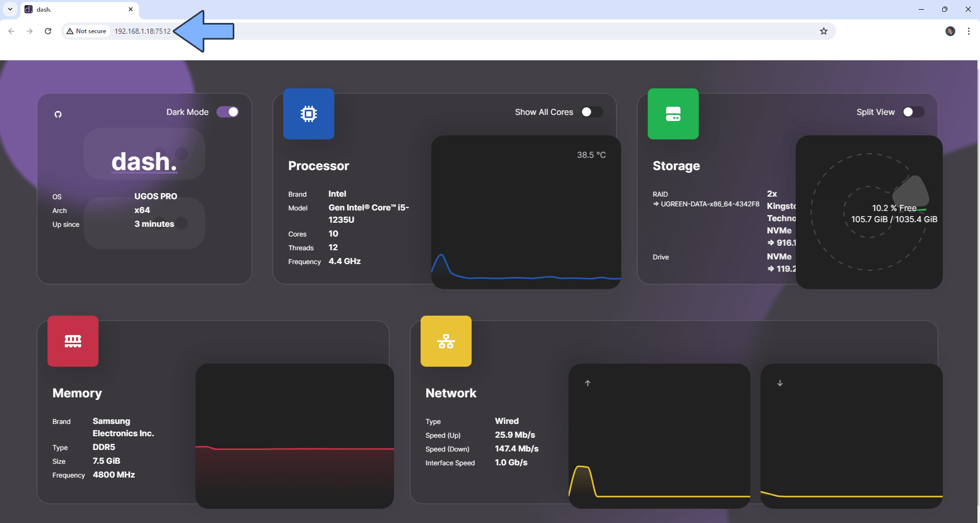The width and height of the screenshot is (980, 523).
Task: Go back with the browser back arrow
Action: tap(11, 31)
